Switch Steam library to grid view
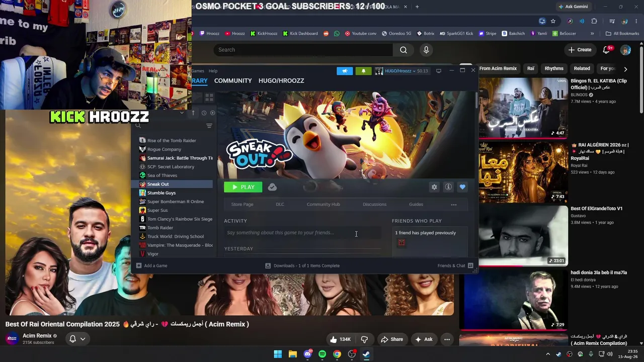The width and height of the screenshot is (644, 362). tap(209, 97)
